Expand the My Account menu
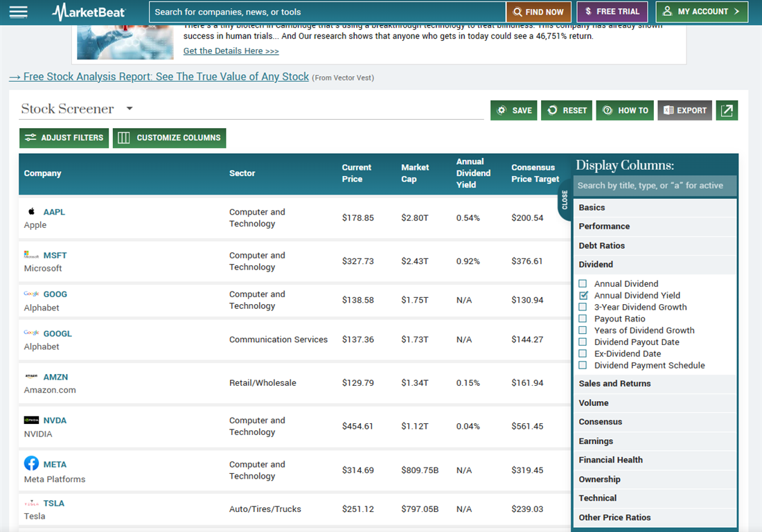Image resolution: width=762 pixels, height=532 pixels. 702,12
